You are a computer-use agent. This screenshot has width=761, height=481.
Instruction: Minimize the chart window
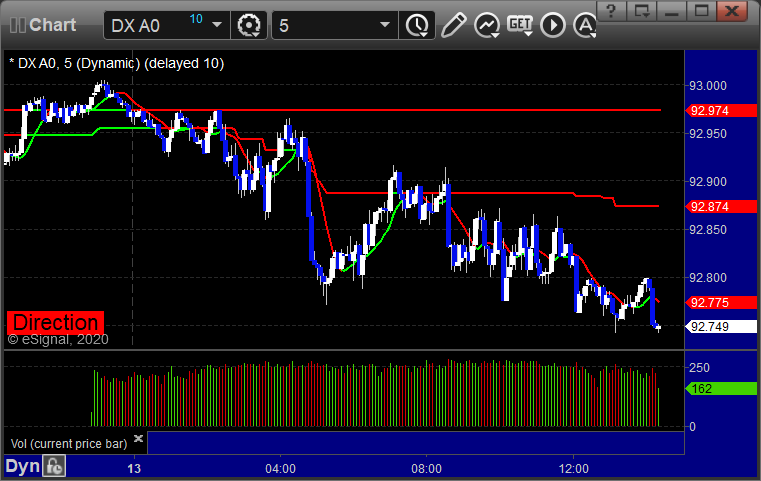pos(672,11)
